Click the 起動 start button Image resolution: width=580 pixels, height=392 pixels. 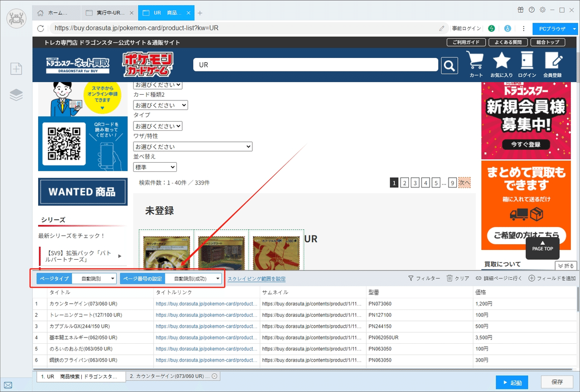coord(512,382)
